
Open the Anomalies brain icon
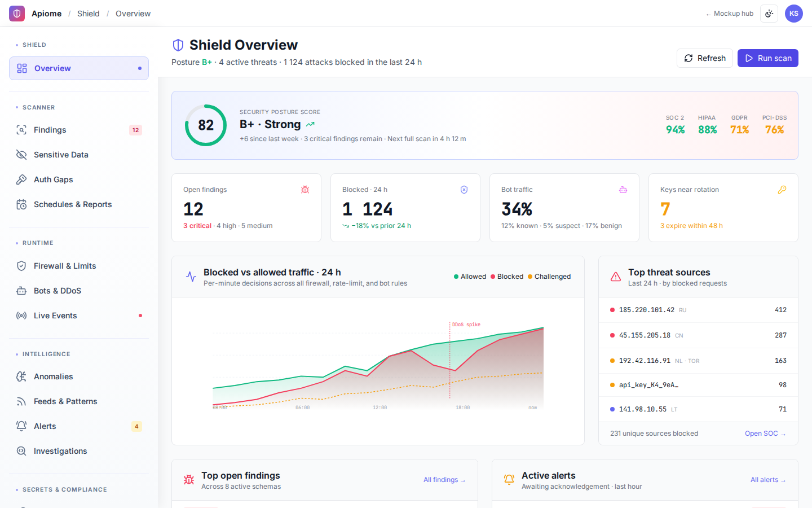pos(21,376)
